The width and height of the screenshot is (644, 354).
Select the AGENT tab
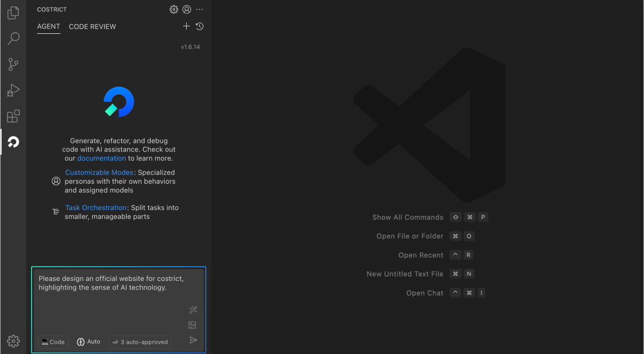click(x=48, y=26)
